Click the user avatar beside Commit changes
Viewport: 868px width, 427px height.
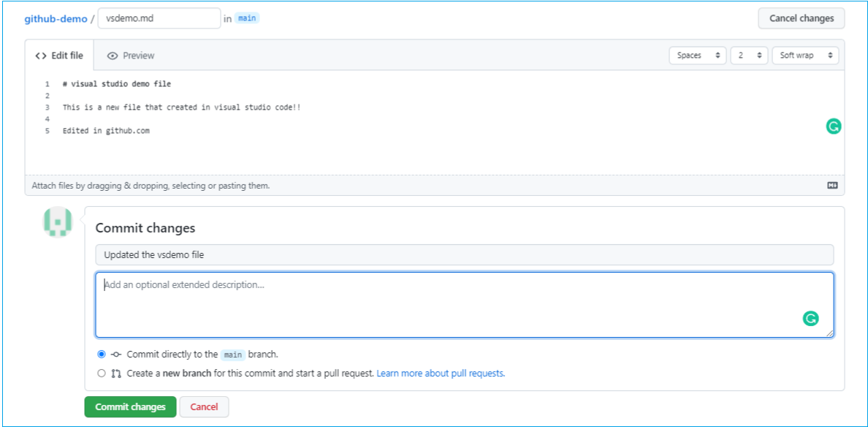[58, 222]
